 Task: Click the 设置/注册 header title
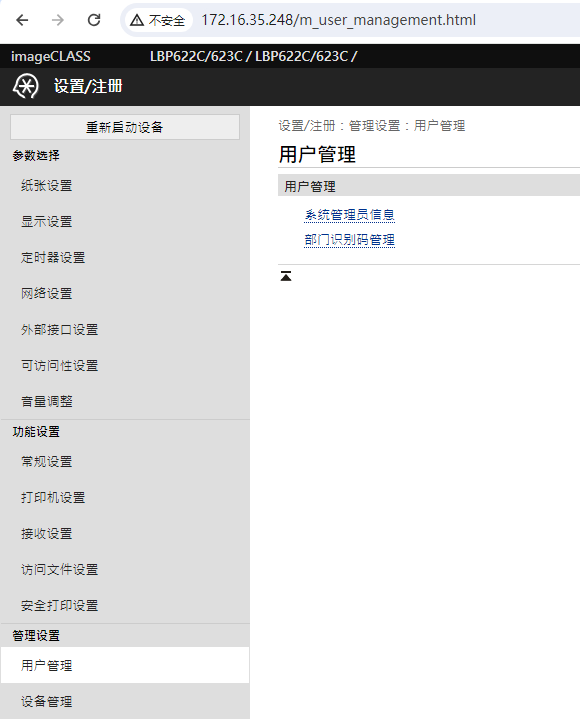coord(88,86)
